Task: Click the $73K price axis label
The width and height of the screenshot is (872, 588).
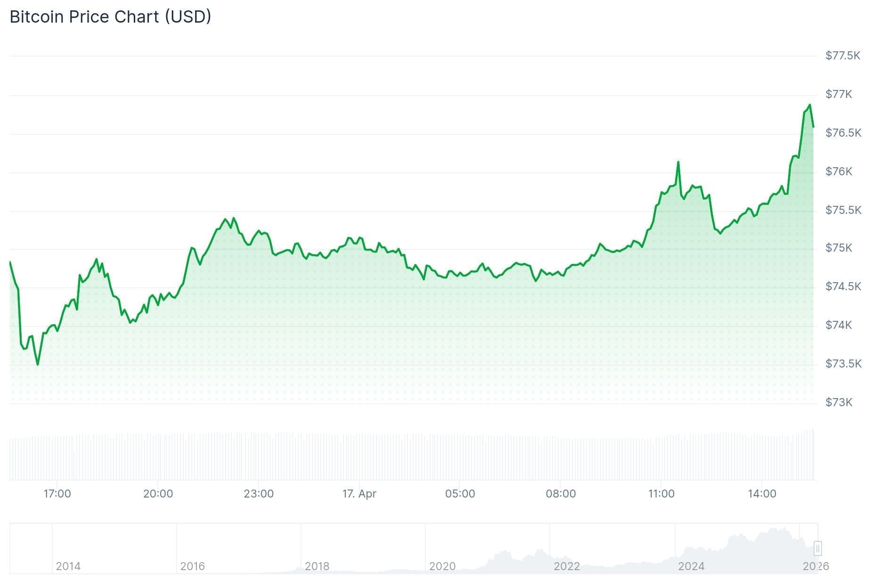Action: coord(839,402)
